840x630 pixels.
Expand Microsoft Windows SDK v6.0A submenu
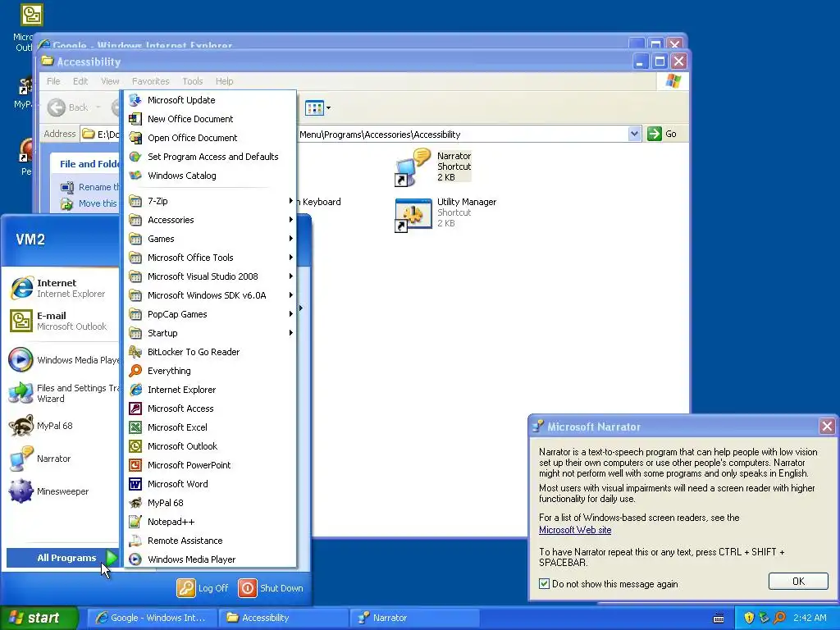(210, 295)
